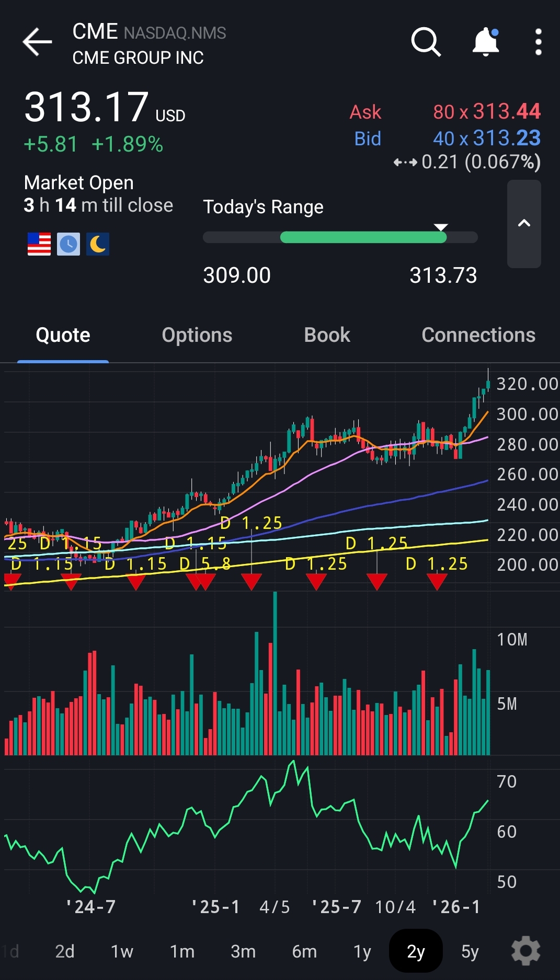The image size is (560, 980).
Task: Collapse the quote details chevron
Action: click(x=524, y=224)
